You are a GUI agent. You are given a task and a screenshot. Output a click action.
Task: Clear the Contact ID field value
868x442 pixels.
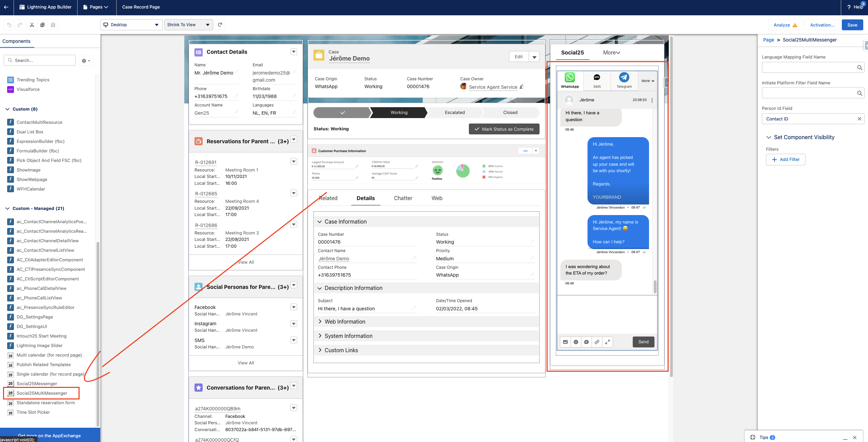point(859,119)
